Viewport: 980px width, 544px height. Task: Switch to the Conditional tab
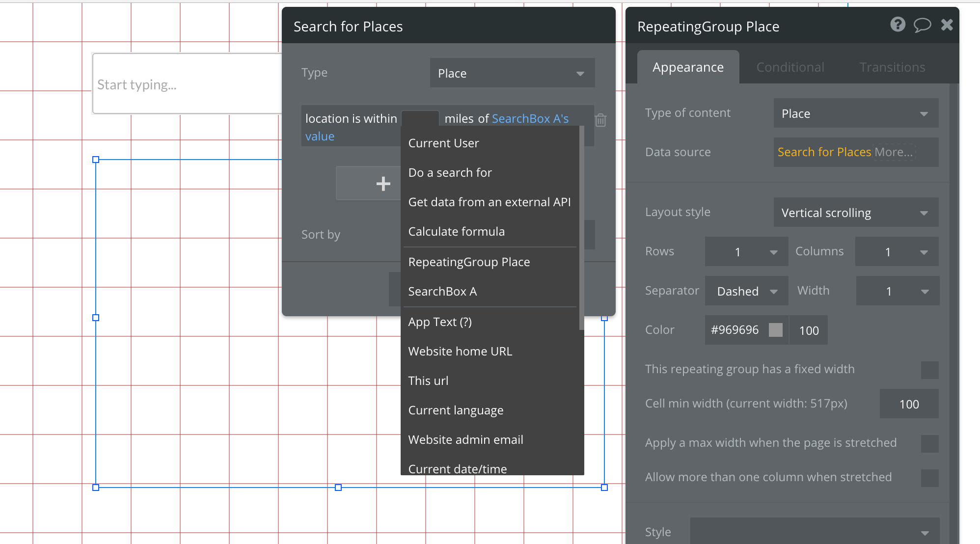click(790, 67)
